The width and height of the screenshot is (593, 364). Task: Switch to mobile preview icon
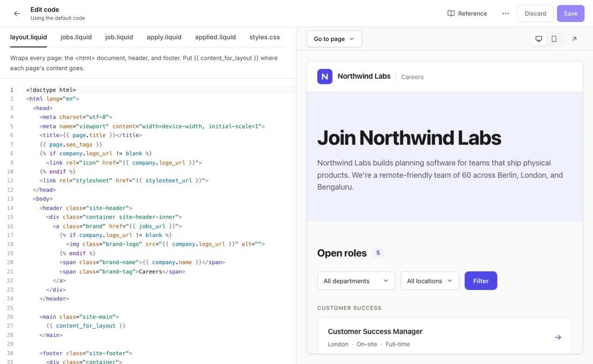pos(554,39)
